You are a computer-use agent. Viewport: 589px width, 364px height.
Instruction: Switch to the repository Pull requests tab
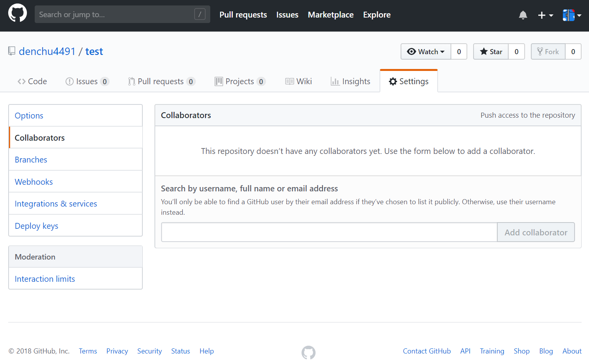coord(161,81)
